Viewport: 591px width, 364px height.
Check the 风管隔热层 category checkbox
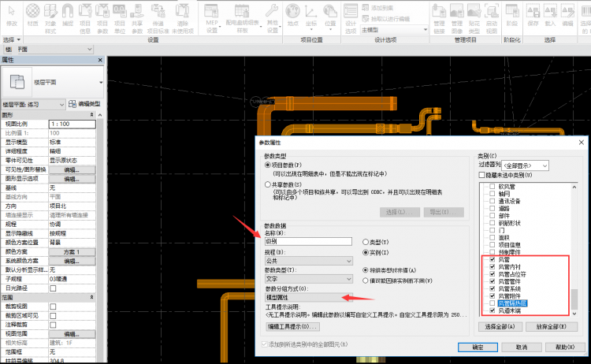click(x=492, y=303)
